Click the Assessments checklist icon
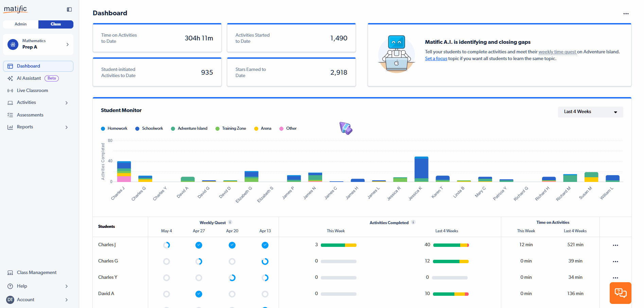Screen dimensions: 644x308 tap(10, 115)
